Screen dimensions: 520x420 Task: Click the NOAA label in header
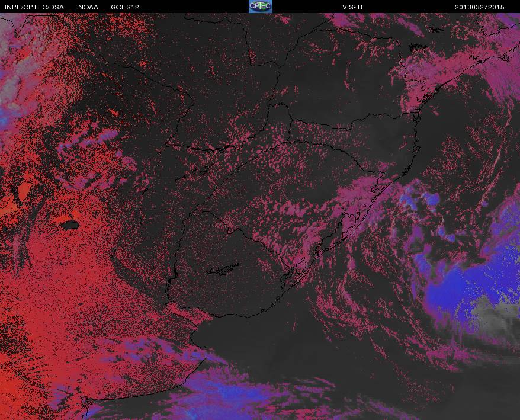pyautogui.click(x=88, y=7)
